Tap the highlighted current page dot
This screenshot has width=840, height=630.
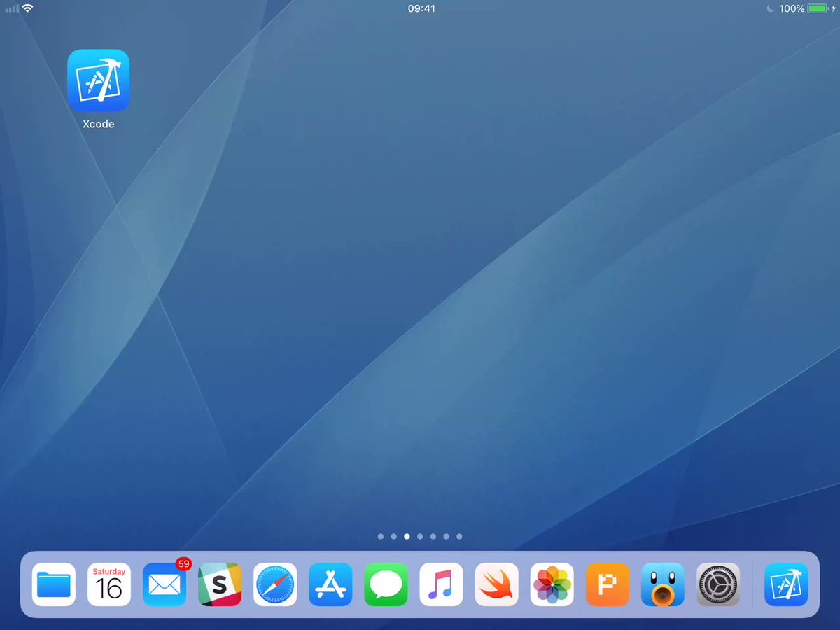tap(407, 536)
